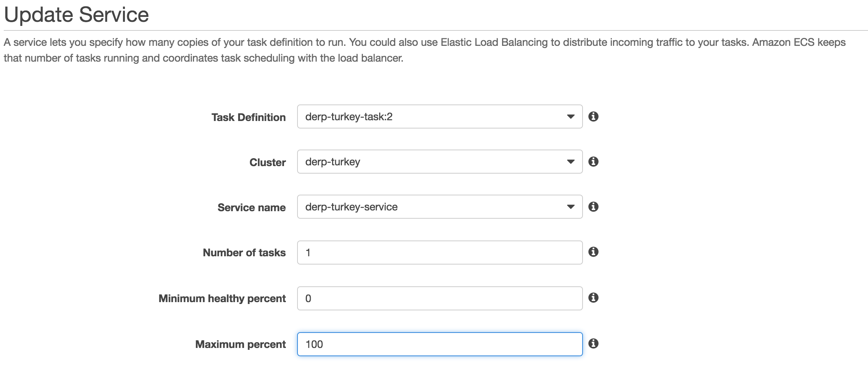This screenshot has width=868, height=369.
Task: Click the info icon beside Task Definition
Action: click(593, 116)
